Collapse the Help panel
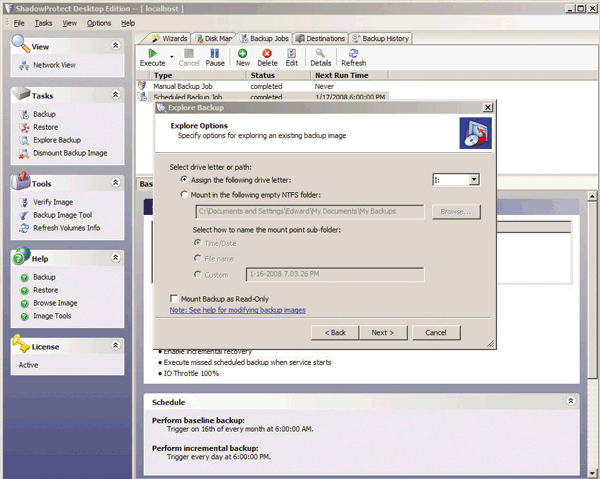This screenshot has height=479, width=600. 116,257
